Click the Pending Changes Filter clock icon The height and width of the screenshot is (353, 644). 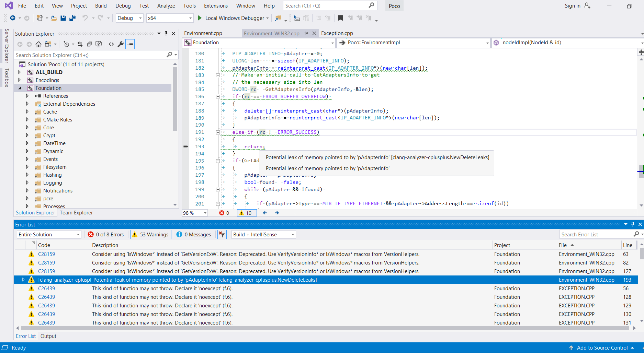[67, 44]
